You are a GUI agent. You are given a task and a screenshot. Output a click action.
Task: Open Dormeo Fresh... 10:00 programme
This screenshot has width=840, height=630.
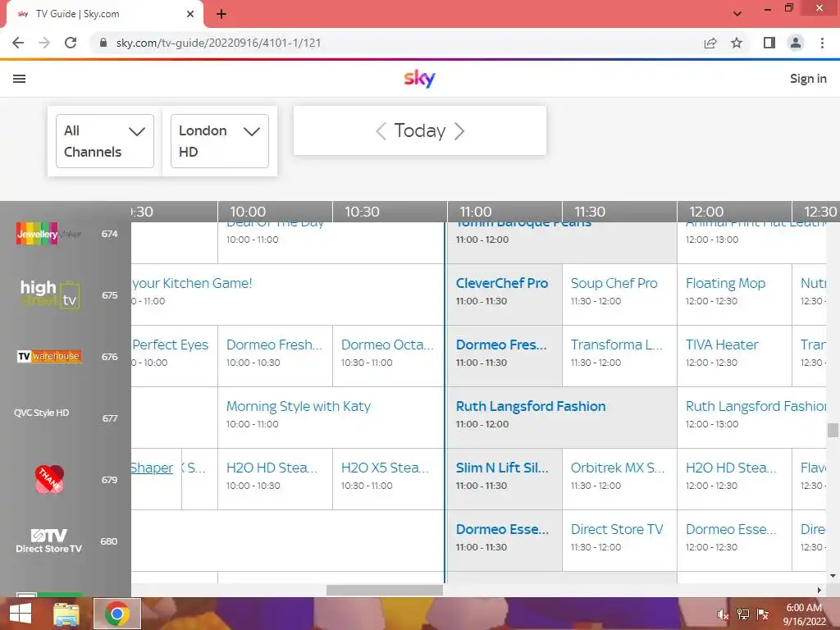tap(275, 356)
